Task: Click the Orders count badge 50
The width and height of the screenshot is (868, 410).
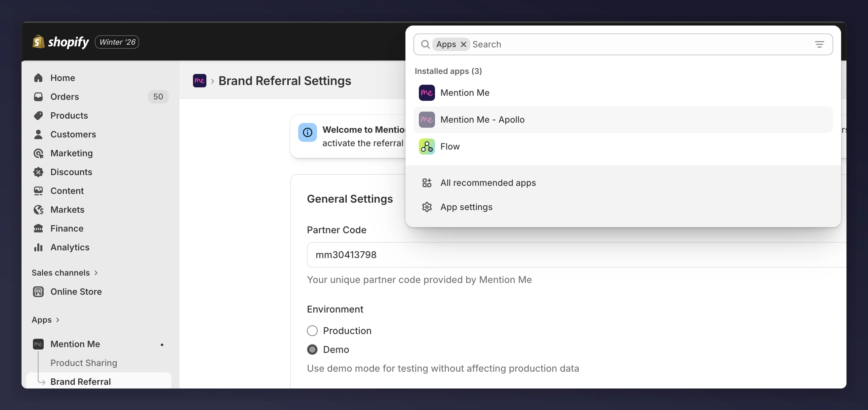Action: pos(158,97)
